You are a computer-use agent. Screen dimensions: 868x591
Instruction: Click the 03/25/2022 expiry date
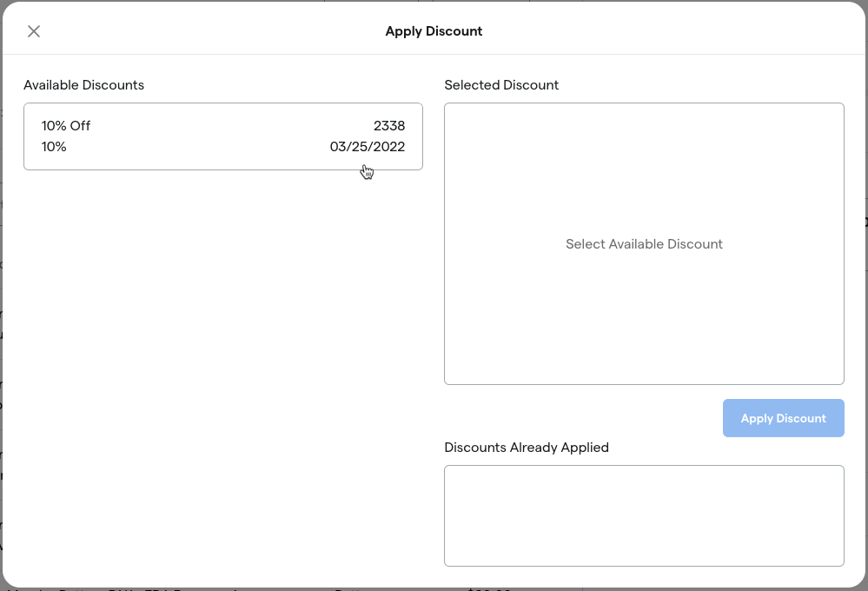coord(368,147)
